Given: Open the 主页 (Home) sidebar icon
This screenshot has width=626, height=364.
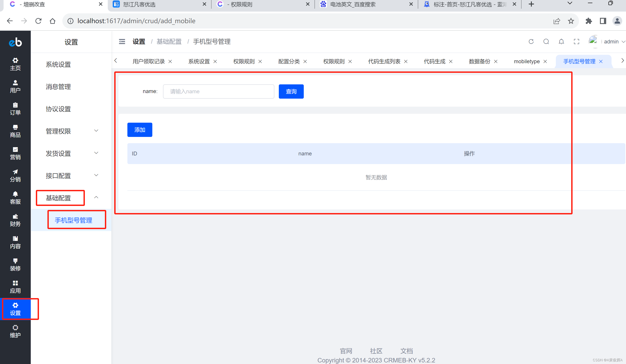Looking at the screenshot, I should 15,64.
